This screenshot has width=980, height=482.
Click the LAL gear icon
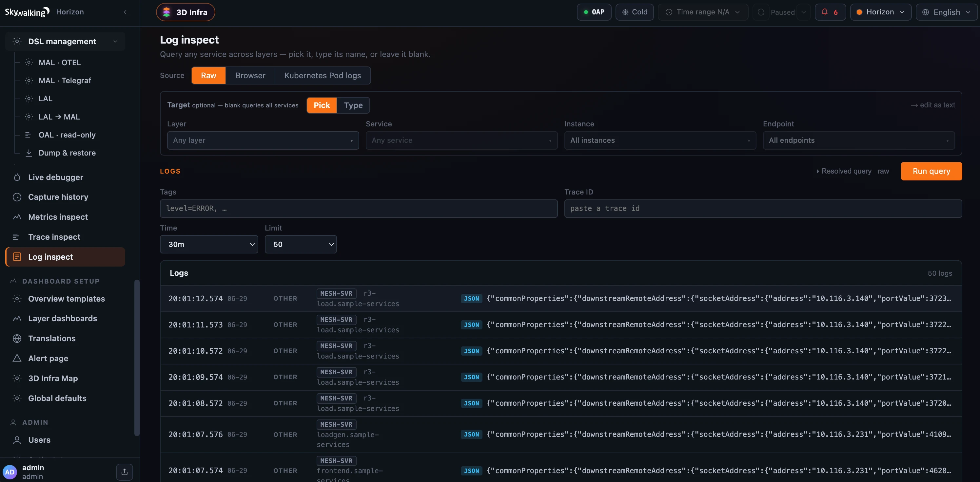(x=29, y=99)
